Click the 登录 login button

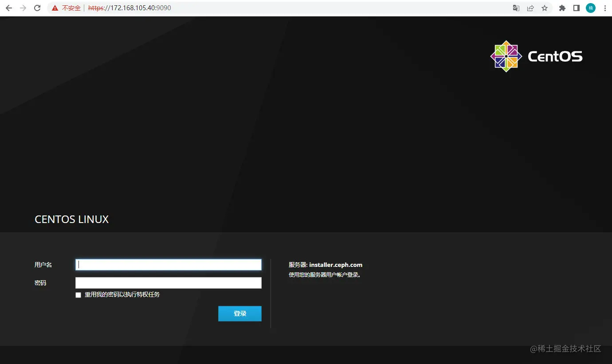pos(240,313)
